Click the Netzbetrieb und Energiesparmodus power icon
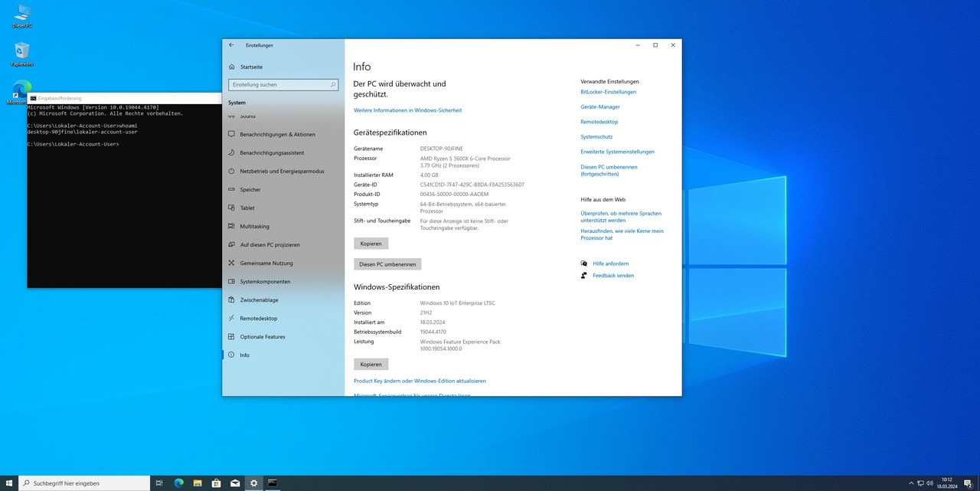980x491 pixels. point(232,171)
